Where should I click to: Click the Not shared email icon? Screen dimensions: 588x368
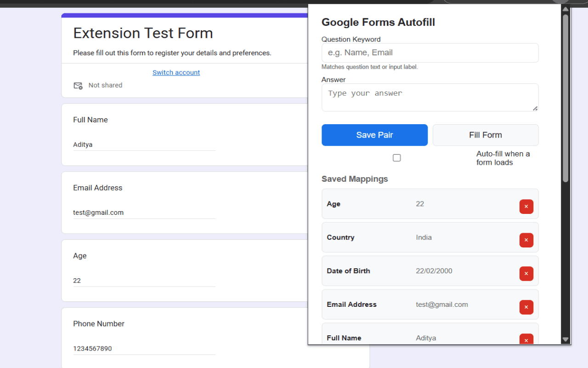tap(78, 86)
